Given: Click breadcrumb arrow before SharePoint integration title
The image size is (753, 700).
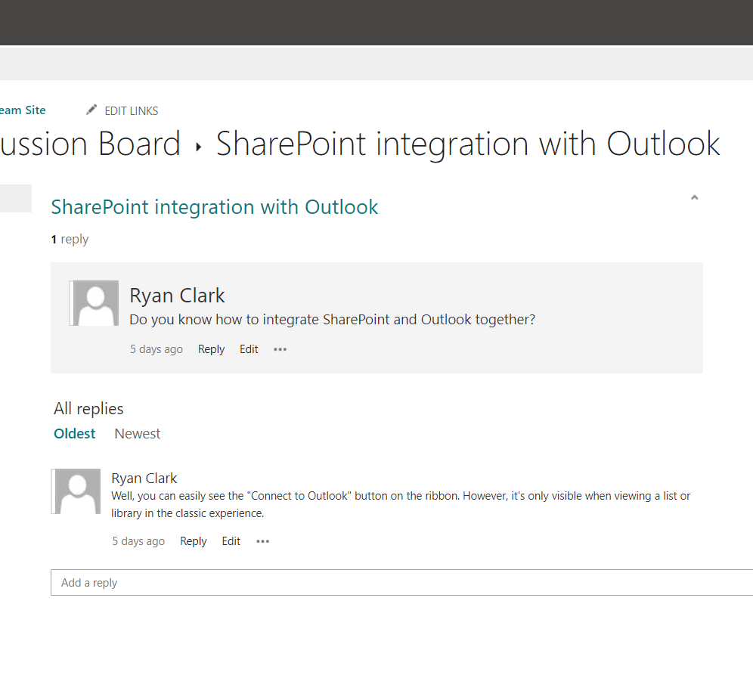Looking at the screenshot, I should tap(198, 147).
